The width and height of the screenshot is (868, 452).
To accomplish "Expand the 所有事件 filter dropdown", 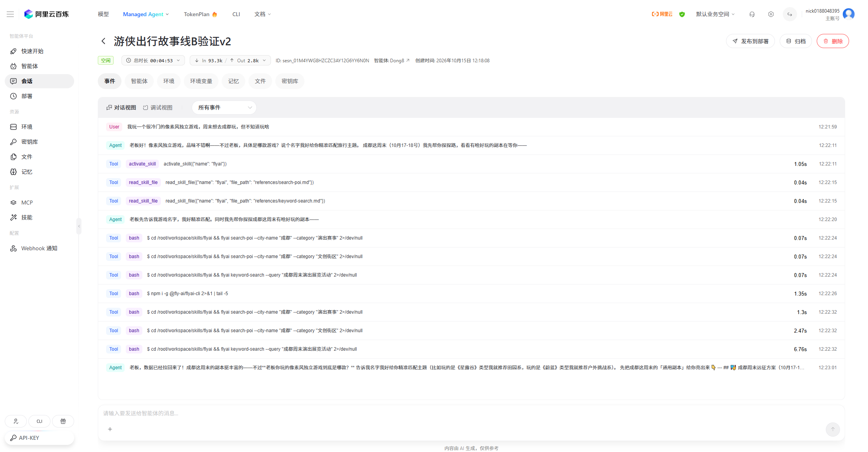I will (224, 108).
